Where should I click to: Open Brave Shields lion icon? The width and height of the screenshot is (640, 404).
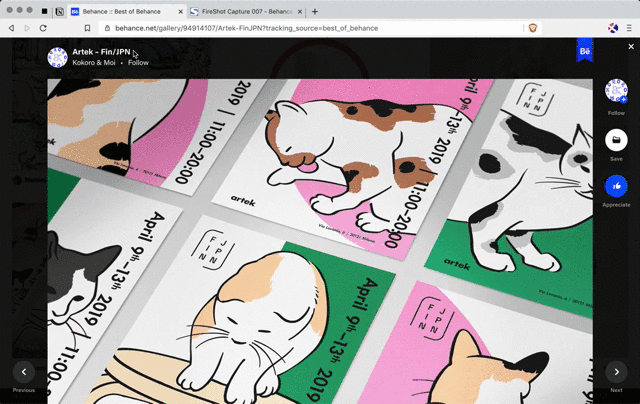click(x=533, y=28)
